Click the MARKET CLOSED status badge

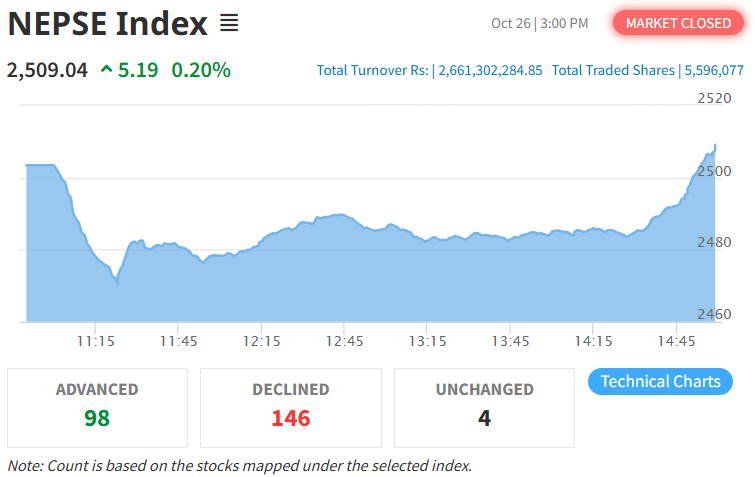[678, 23]
